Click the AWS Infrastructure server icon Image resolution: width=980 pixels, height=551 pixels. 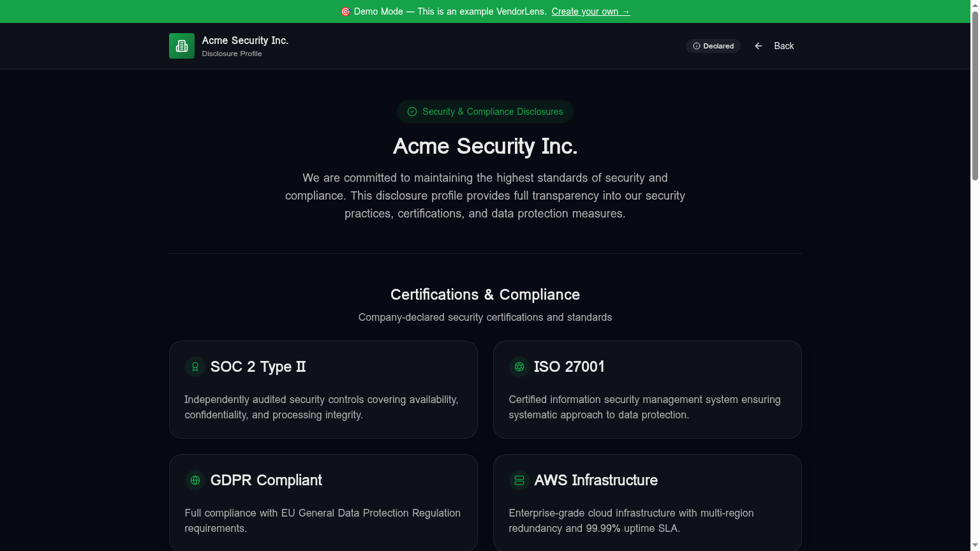coord(519,480)
